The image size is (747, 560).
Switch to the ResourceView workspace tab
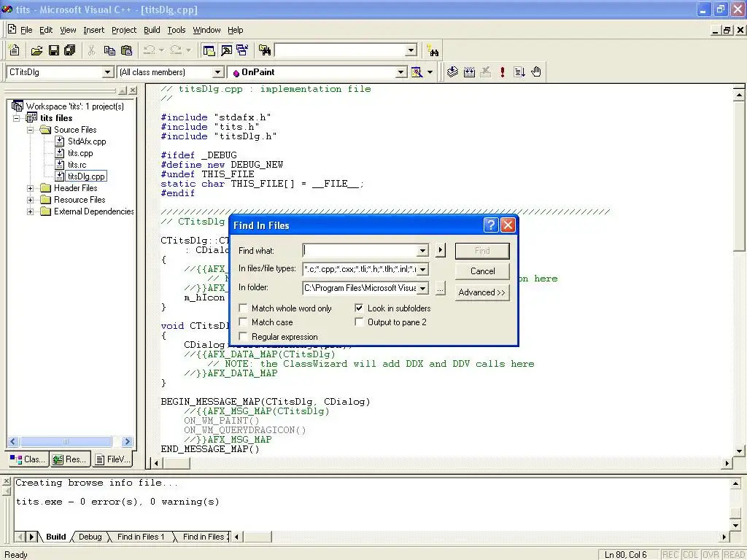[x=69, y=459]
